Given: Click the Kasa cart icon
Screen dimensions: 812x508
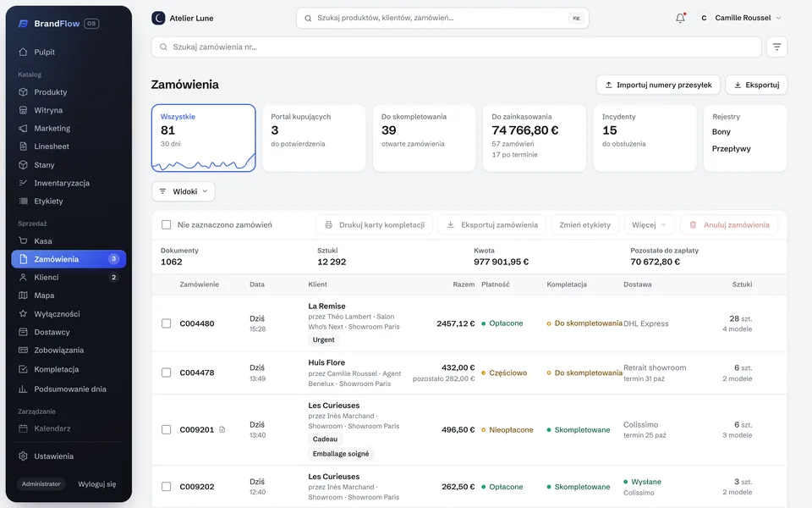Looking at the screenshot, I should coord(23,240).
